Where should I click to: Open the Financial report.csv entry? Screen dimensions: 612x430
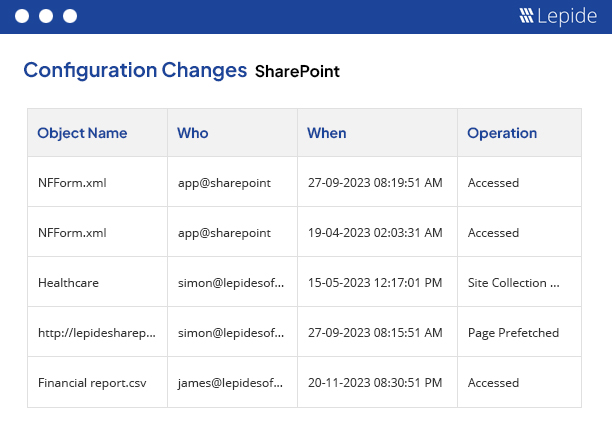coord(88,383)
